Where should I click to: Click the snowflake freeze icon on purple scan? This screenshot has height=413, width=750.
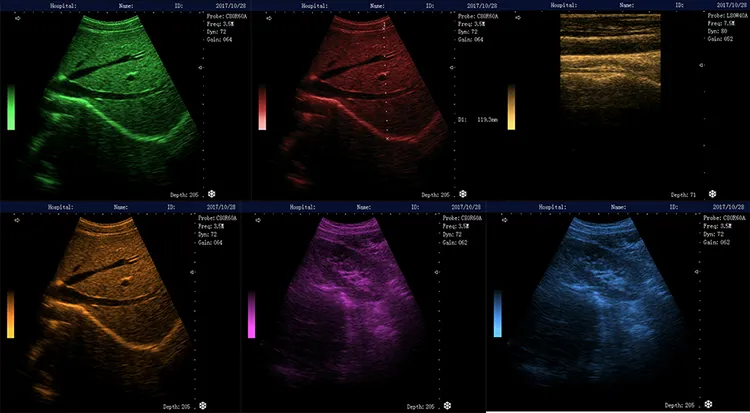click(447, 406)
